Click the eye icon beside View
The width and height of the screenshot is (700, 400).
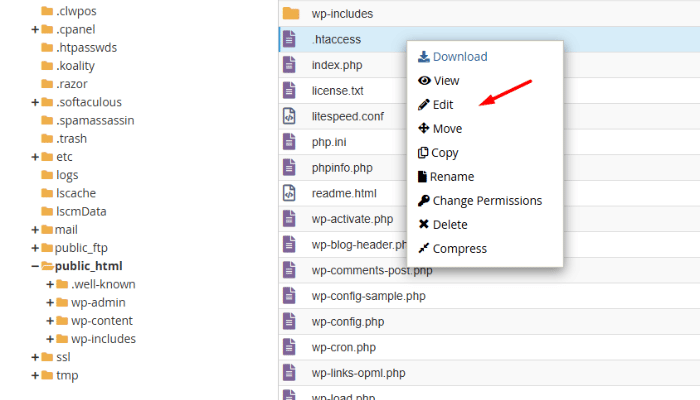pyautogui.click(x=424, y=81)
